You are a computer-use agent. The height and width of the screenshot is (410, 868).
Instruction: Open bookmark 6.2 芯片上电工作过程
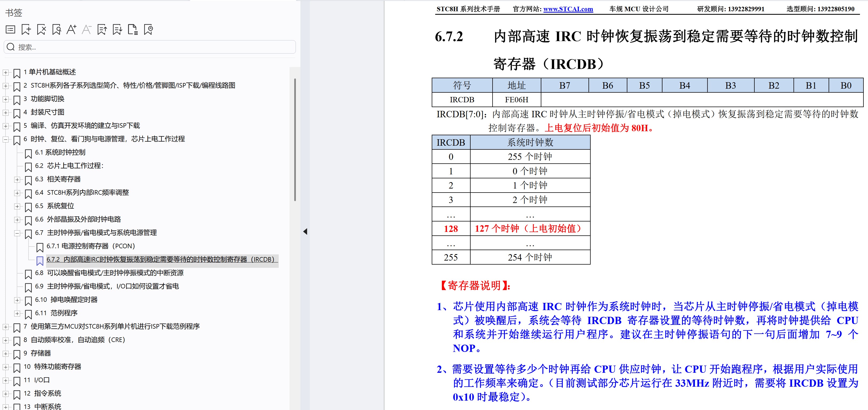click(69, 165)
